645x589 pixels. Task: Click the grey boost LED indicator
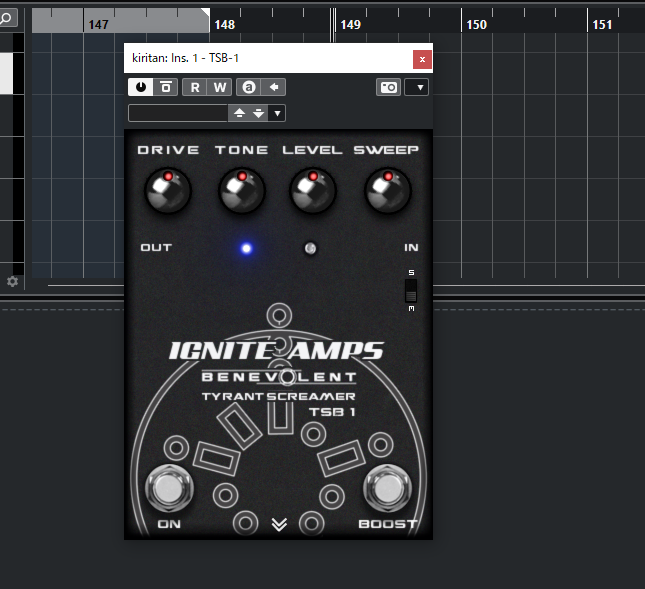[x=311, y=248]
